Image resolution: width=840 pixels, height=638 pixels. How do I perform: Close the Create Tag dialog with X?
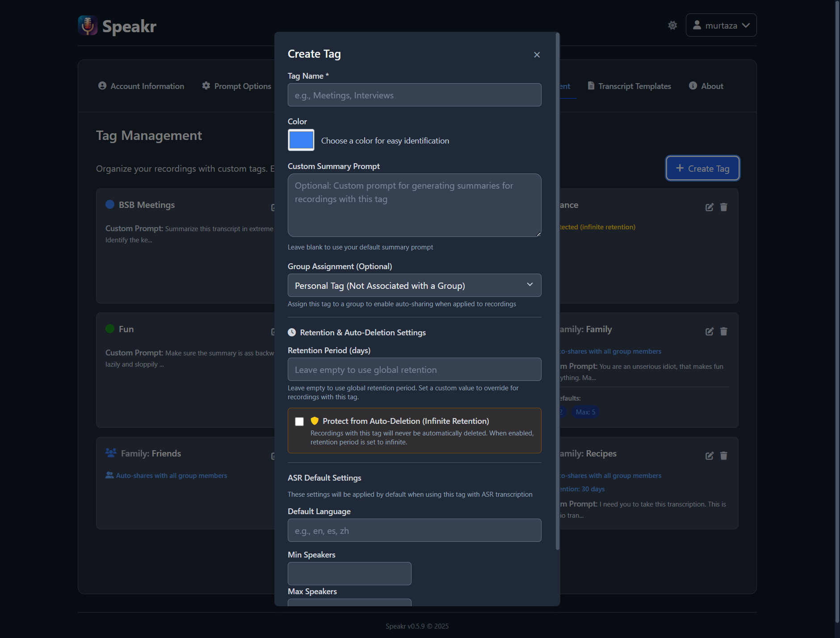[x=537, y=55]
